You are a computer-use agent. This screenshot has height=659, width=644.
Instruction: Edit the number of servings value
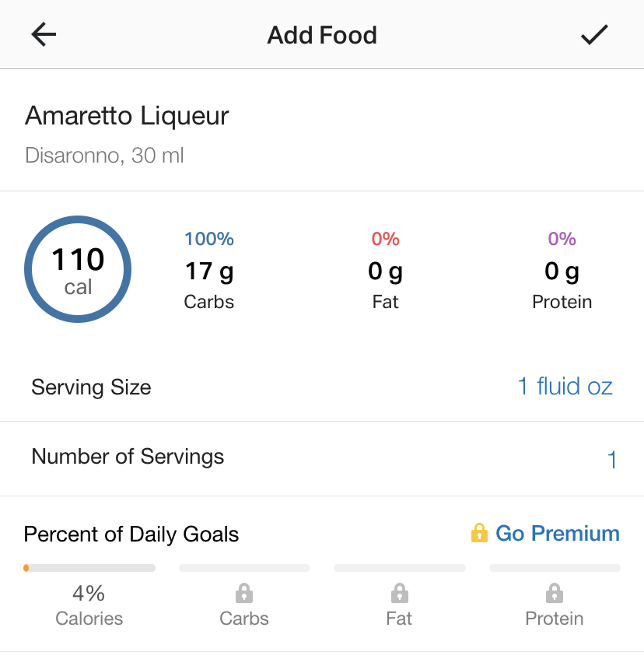coord(612,460)
